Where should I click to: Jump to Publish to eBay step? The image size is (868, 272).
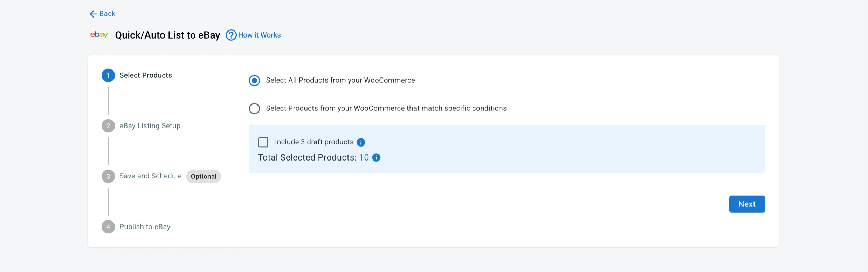[145, 227]
